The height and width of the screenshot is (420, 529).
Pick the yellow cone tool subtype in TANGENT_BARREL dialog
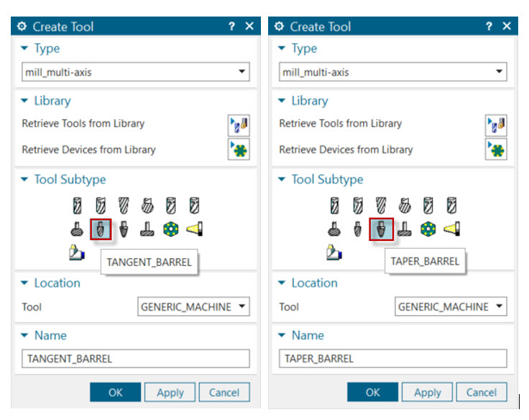tap(194, 229)
